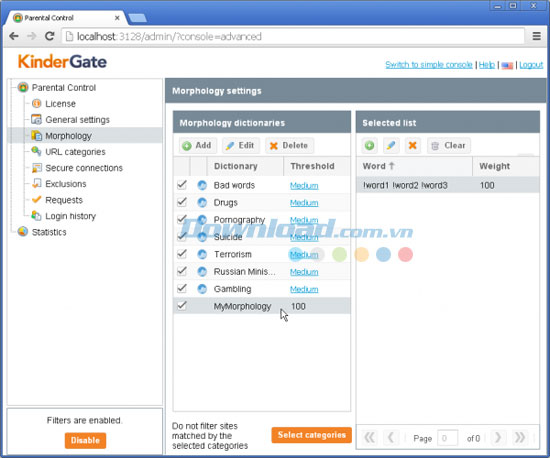Go to the previous page arrow in pager
Screen dimensions: 550x458
(391, 438)
